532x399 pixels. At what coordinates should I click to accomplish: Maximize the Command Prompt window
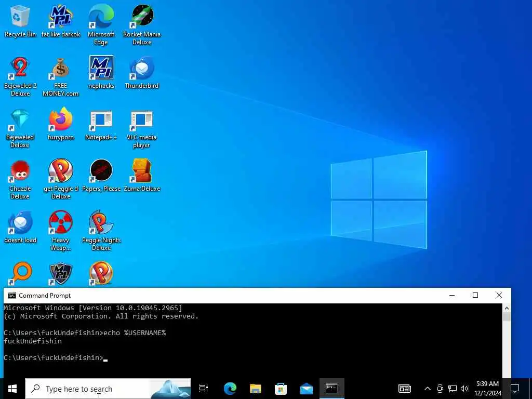pyautogui.click(x=475, y=295)
